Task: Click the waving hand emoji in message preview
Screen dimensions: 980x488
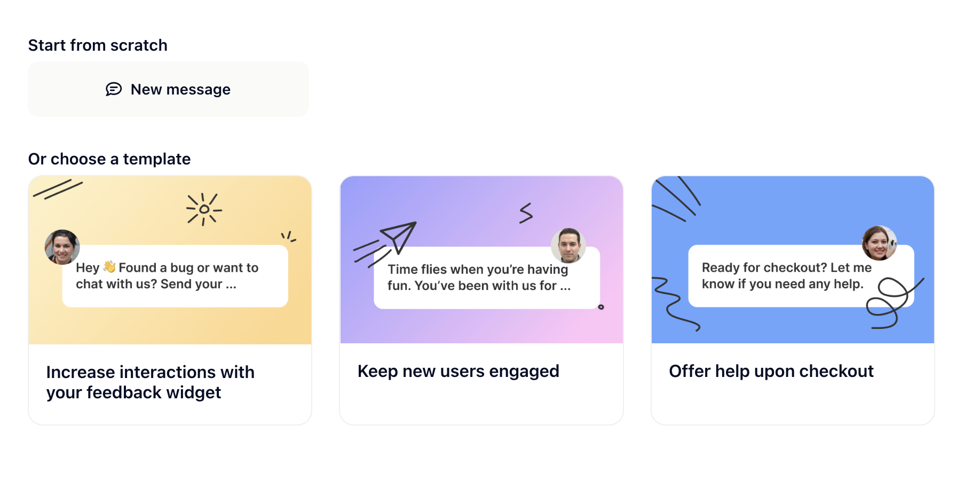Action: (109, 266)
